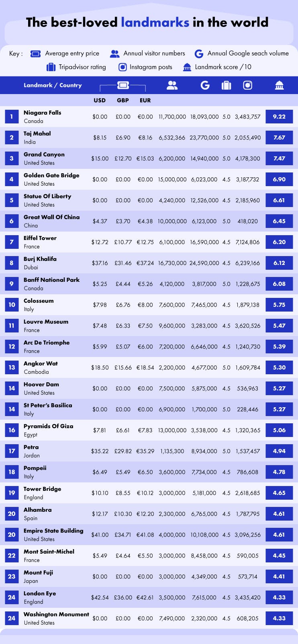The image size is (298, 644).
Task: Click the Niagara Falls landmark name
Action: point(43,113)
